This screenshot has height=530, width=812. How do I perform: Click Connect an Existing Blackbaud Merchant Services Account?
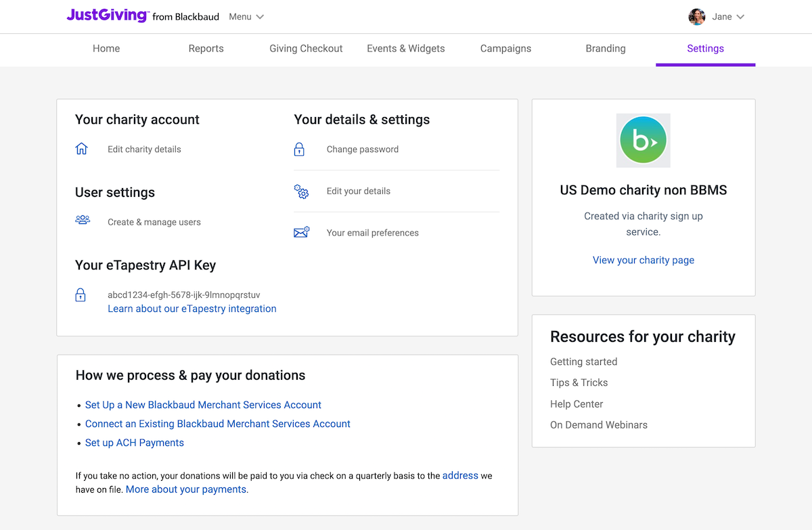pyautogui.click(x=218, y=424)
